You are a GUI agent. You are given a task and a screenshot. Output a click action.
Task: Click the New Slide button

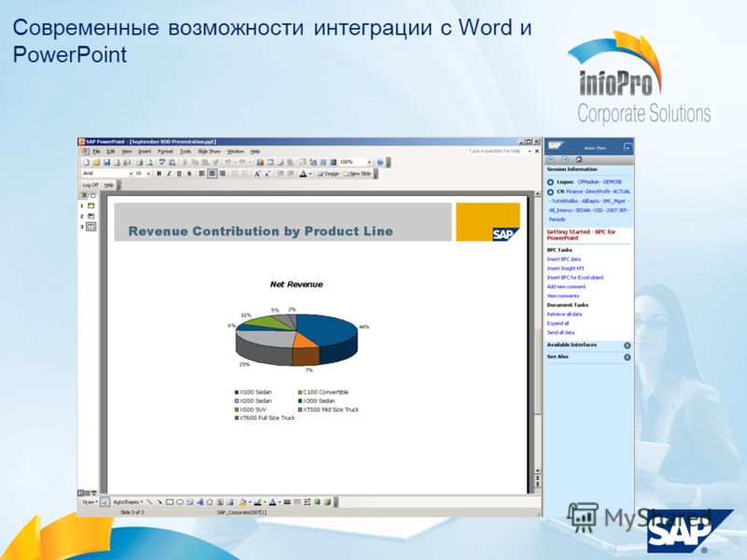(x=357, y=174)
